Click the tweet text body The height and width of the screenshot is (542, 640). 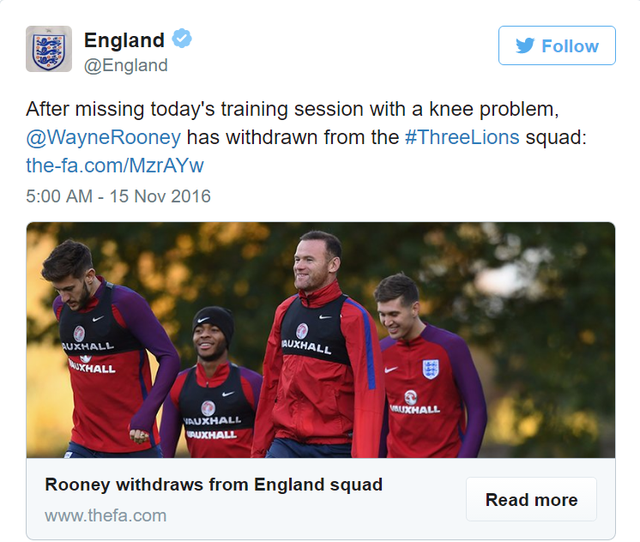[x=306, y=137]
